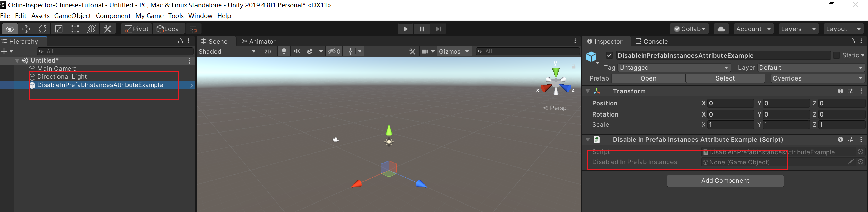Select Main Camera in Hierarchy
This screenshot has width=868, height=212.
(x=57, y=69)
